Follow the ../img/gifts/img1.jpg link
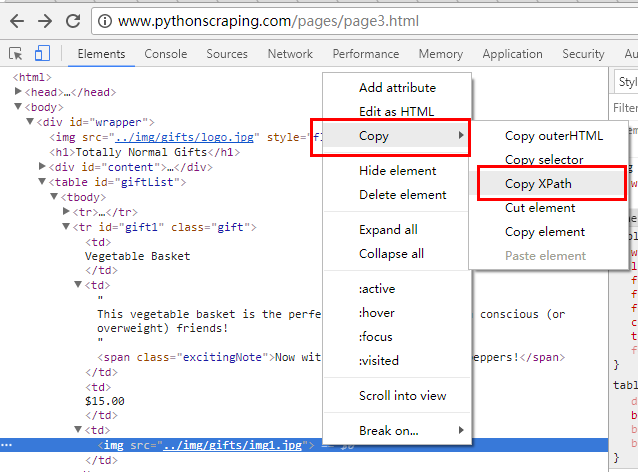The image size is (638, 472). 232,445
